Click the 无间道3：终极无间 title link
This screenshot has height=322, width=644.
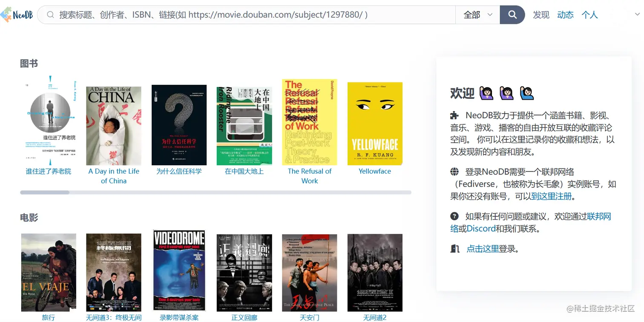click(114, 317)
